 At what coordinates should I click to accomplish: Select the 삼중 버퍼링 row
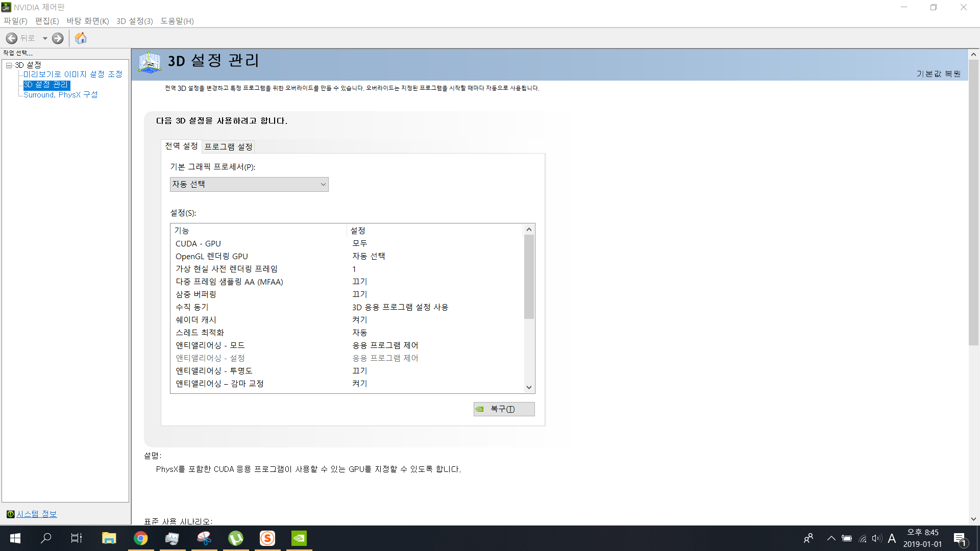point(347,294)
